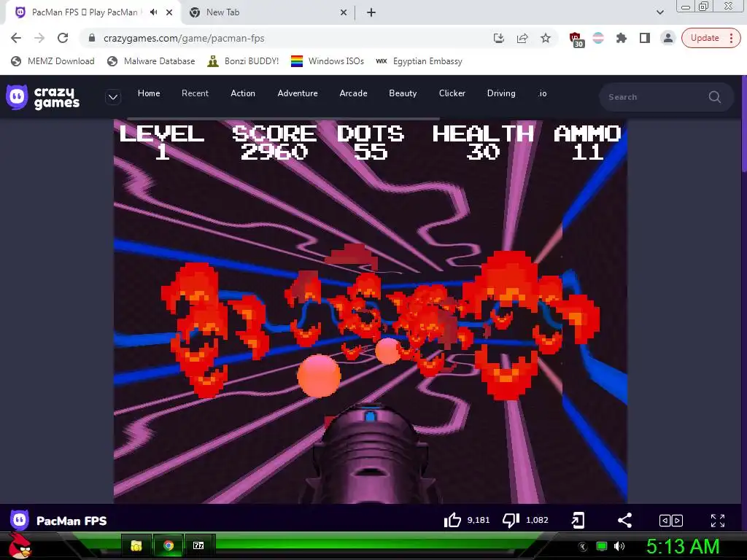Open the 7-Zip taskbar icon

[x=198, y=545]
